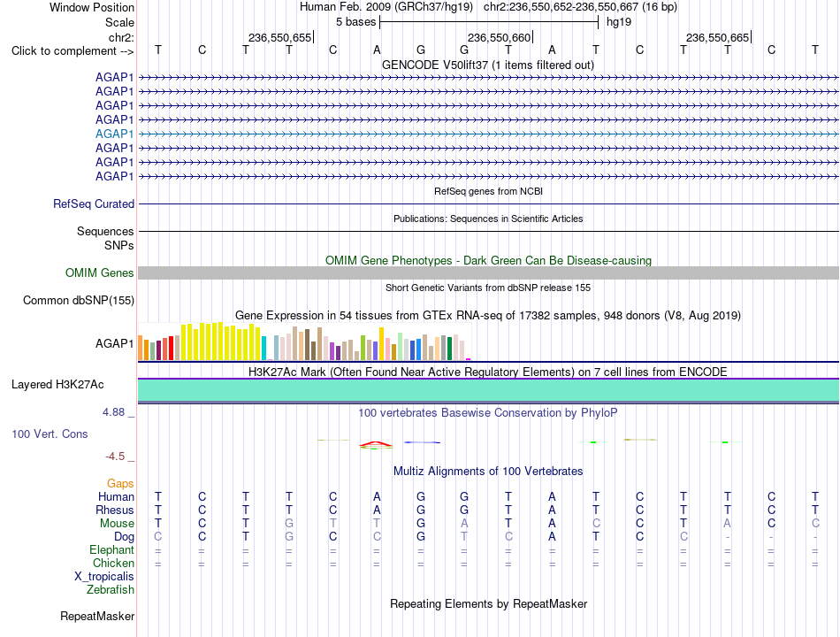Image resolution: width=840 pixels, height=637 pixels.
Task: Click the 4.88 PhyloP upper scale value
Action: tap(113, 412)
